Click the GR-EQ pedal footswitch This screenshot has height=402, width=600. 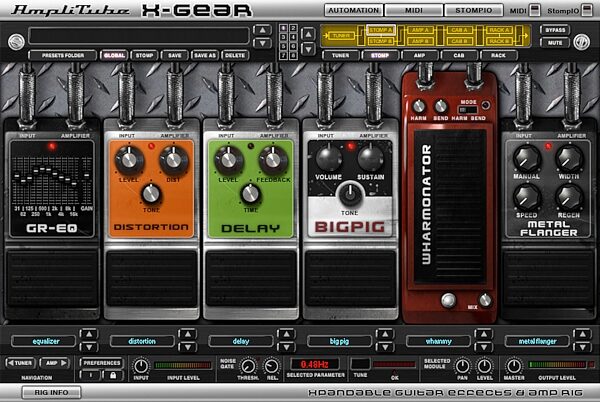(x=52, y=278)
